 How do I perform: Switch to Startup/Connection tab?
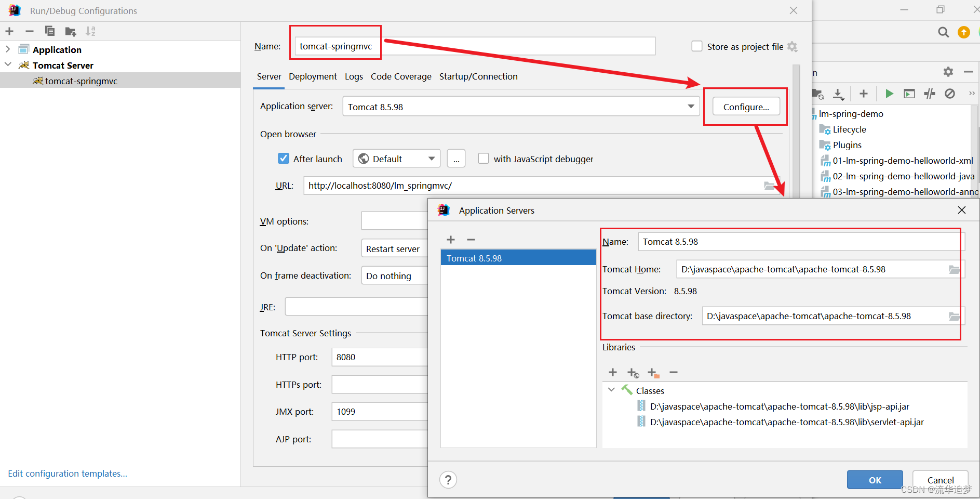(478, 76)
